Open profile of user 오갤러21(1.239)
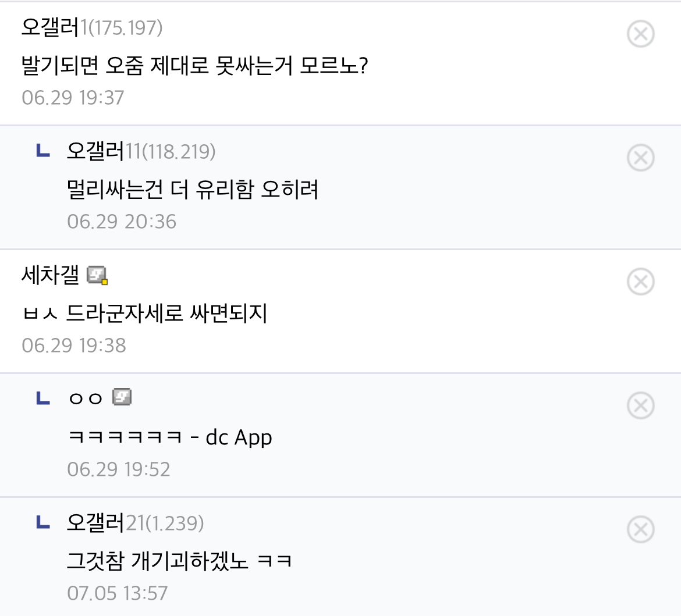The height and width of the screenshot is (616, 681). pyautogui.click(x=135, y=523)
